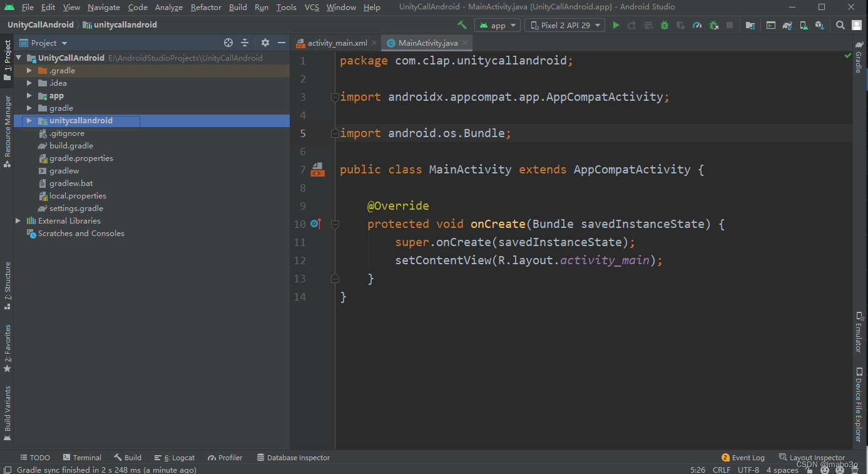This screenshot has width=868, height=474.
Task: Open the Event Log
Action: [x=743, y=458]
